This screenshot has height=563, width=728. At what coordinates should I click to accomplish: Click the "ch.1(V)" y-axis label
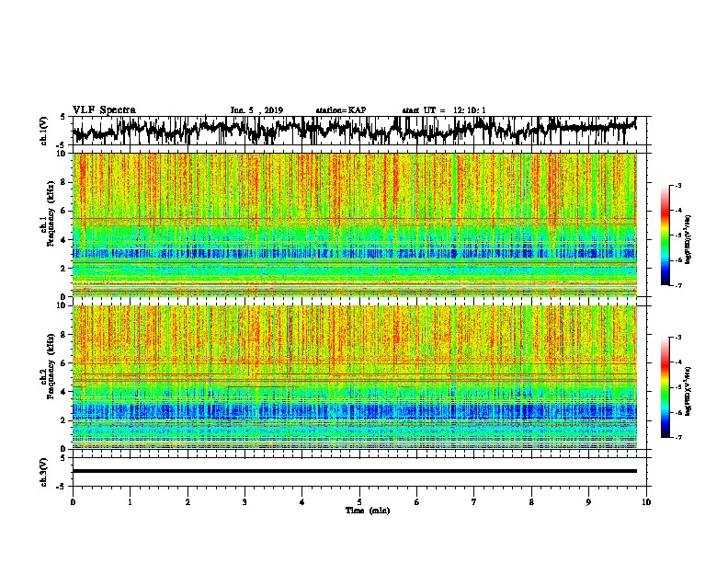point(44,130)
